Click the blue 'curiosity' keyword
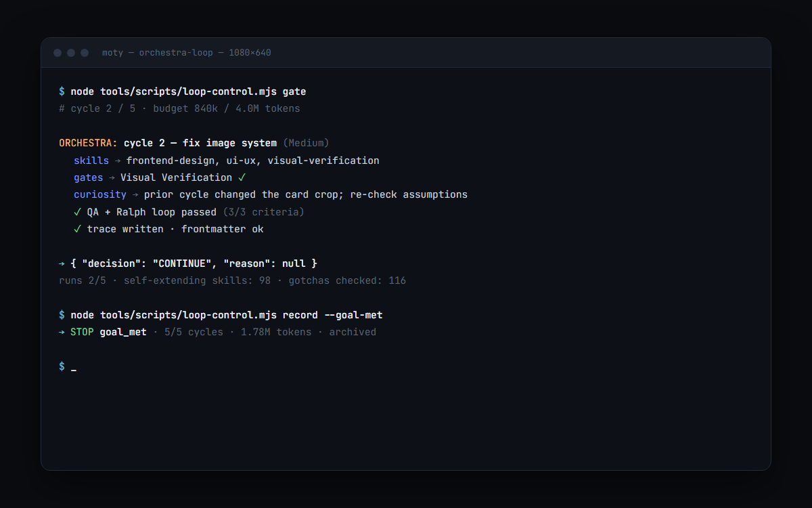Screen dimensions: 812x508 pyautogui.click(x=100, y=194)
